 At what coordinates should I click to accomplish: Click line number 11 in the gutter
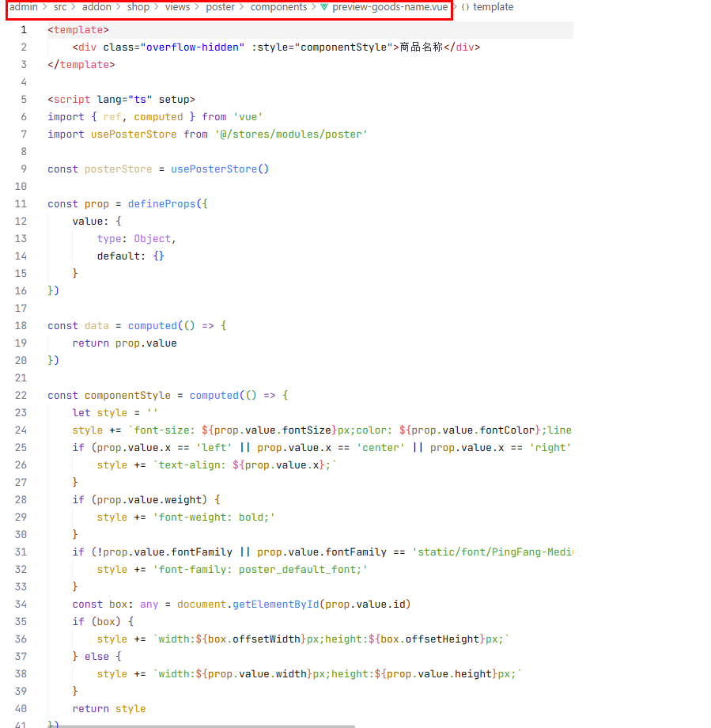21,204
